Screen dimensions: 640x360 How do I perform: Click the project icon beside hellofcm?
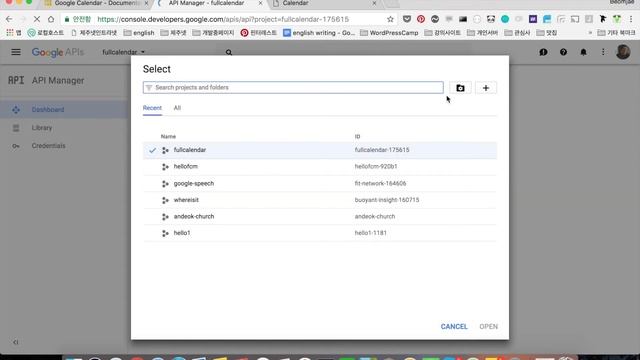click(165, 167)
